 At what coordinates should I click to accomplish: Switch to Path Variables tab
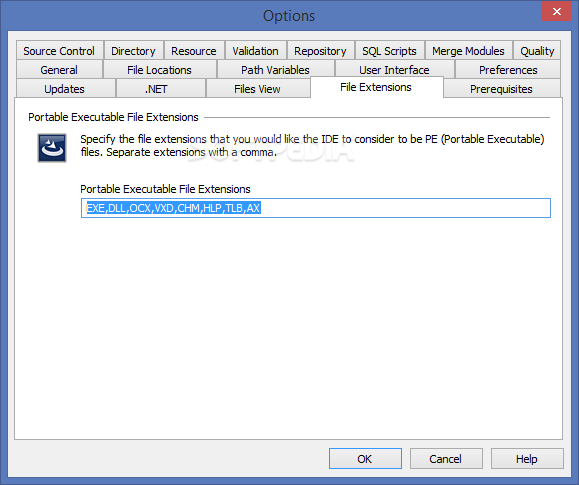point(275,70)
